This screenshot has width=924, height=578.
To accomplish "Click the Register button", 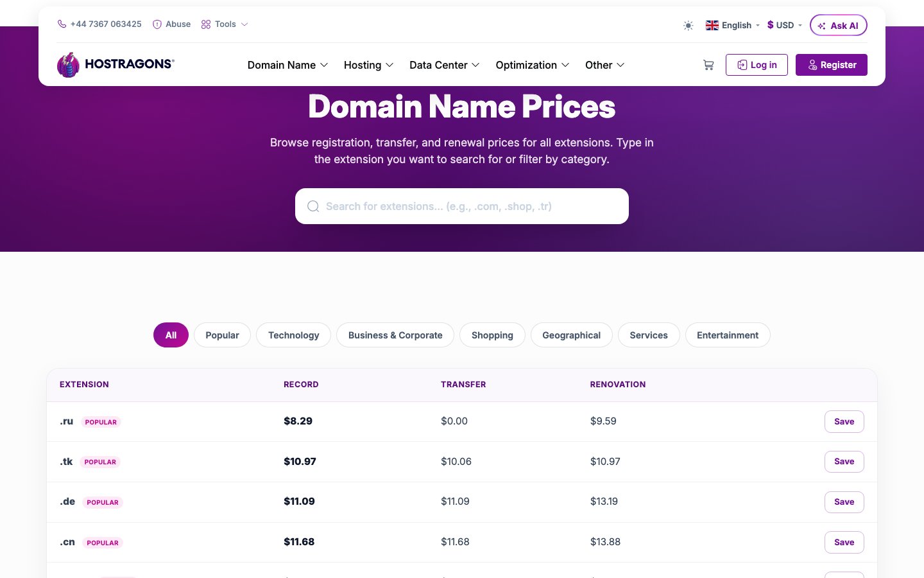I will pos(832,65).
